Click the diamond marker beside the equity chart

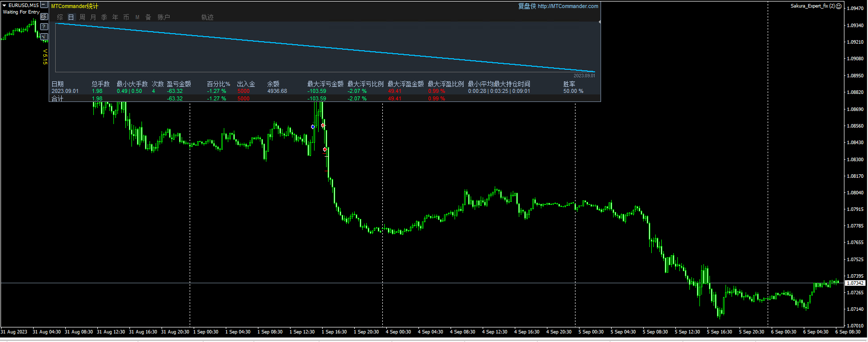tap(600, 22)
